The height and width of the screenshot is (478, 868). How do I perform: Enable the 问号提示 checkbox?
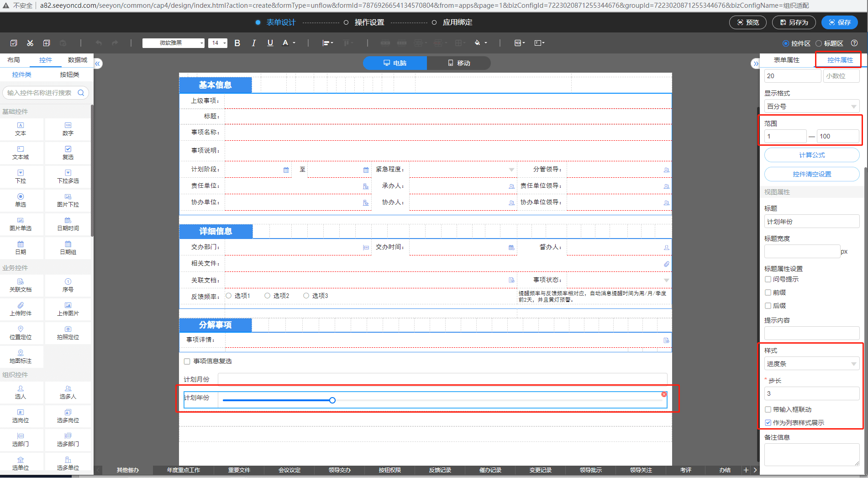click(x=768, y=279)
